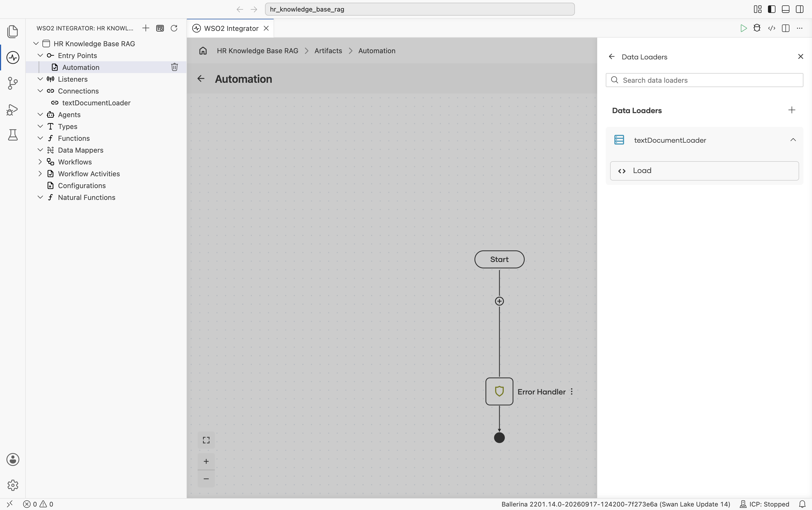Open Source Control view
Screen dimensions: 812x510
pos(12,83)
